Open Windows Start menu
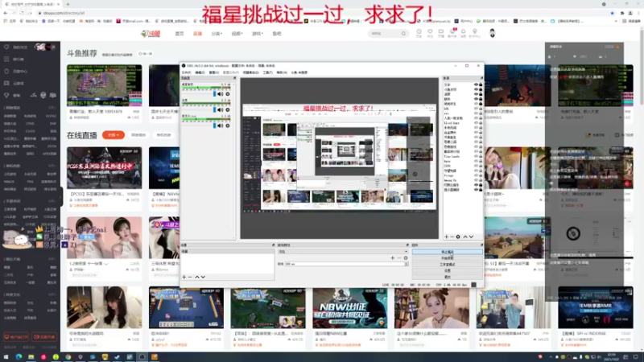 pyautogui.click(x=6, y=357)
